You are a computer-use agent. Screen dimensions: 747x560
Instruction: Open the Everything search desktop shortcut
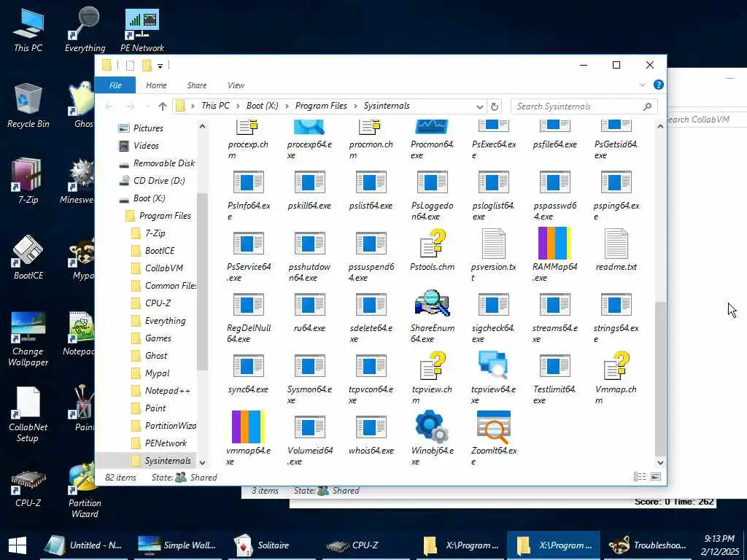[x=85, y=23]
